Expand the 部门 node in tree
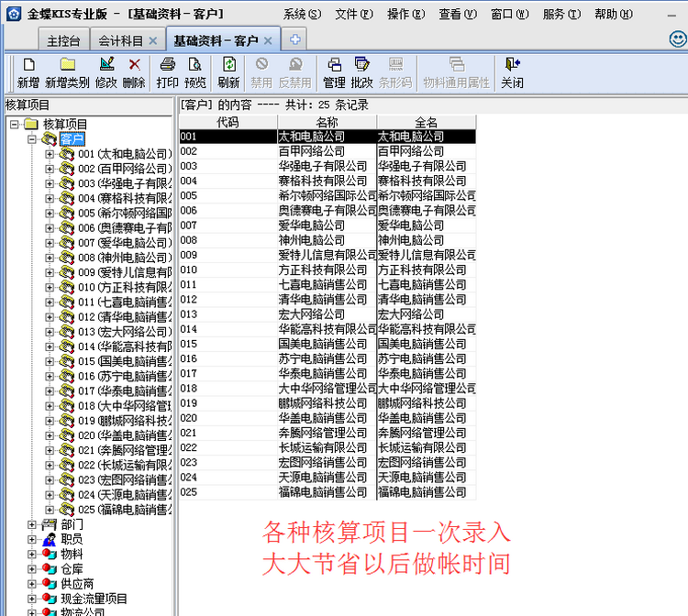This screenshot has width=688, height=616. coord(33,525)
